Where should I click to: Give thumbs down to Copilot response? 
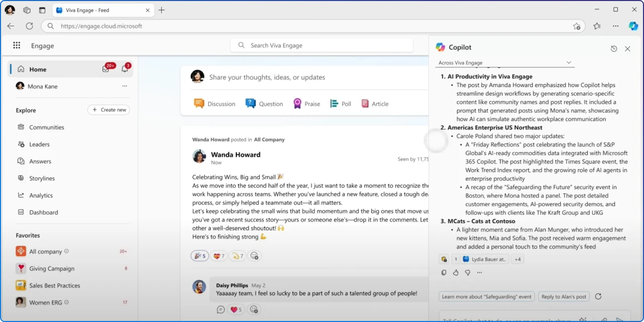pyautogui.click(x=467, y=273)
